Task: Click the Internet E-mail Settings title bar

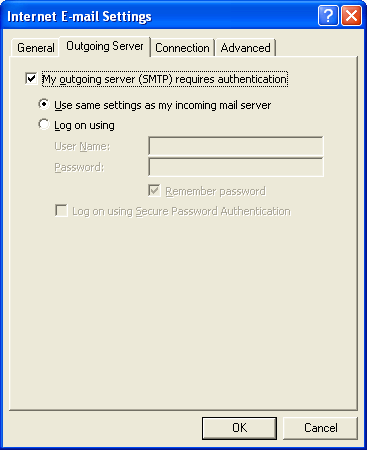Action: click(160, 16)
